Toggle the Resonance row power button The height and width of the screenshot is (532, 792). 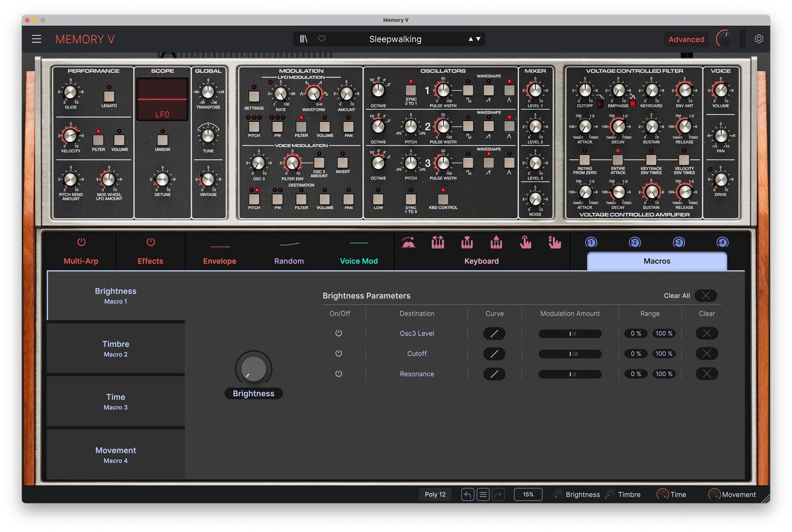[x=339, y=374]
